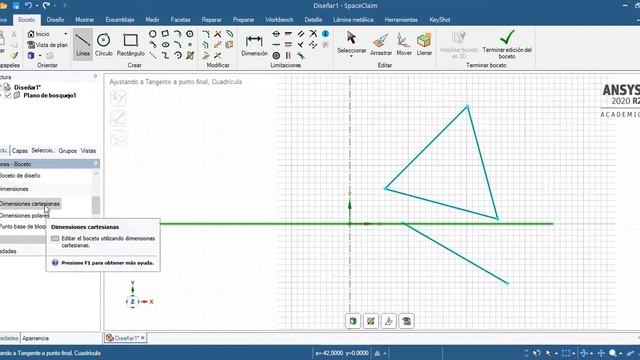Viewport: 640px width, 360px height.
Task: Select the Círculo sketch tool
Action: pyautogui.click(x=104, y=44)
